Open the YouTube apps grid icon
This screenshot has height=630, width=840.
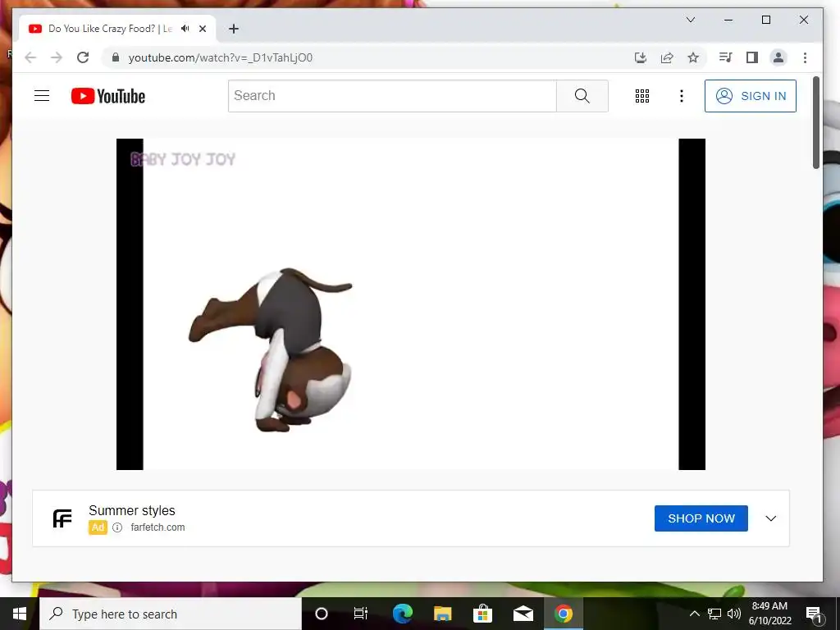tap(641, 96)
